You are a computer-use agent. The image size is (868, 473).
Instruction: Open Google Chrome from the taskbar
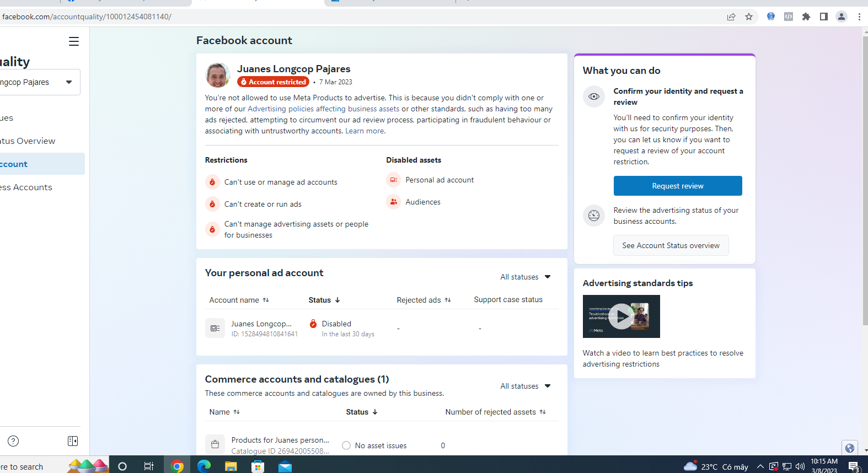click(x=177, y=466)
